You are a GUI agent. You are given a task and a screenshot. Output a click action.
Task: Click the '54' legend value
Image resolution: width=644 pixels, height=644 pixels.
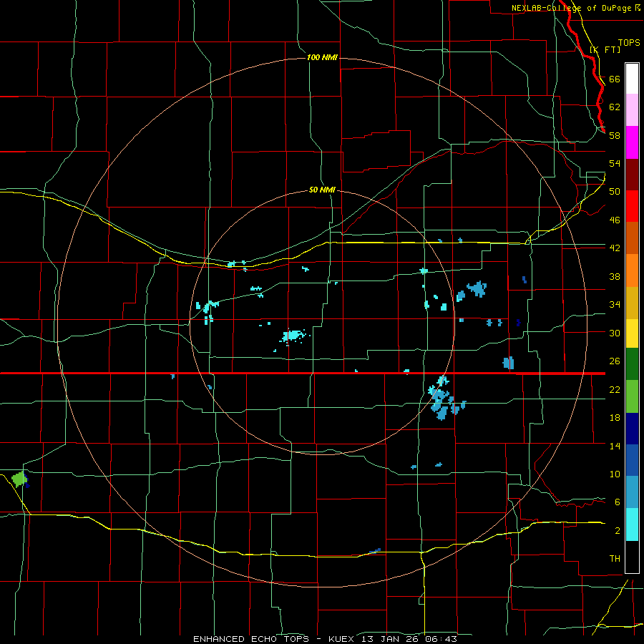615,163
